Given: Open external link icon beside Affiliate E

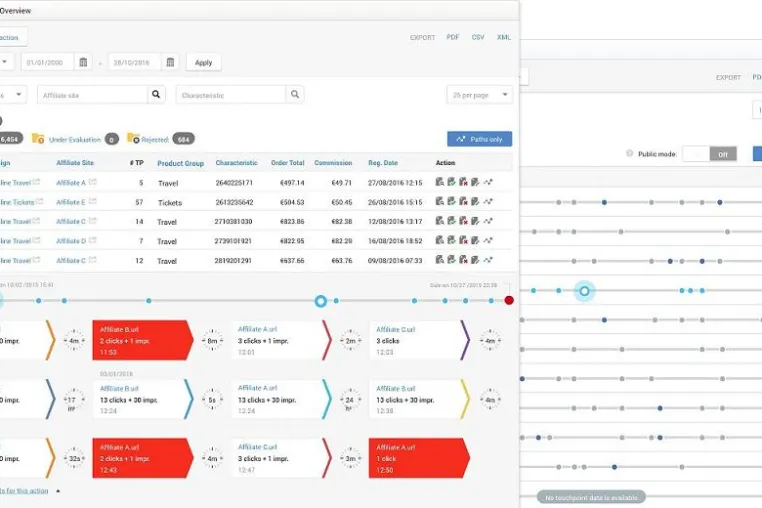Looking at the screenshot, I should point(93,202).
